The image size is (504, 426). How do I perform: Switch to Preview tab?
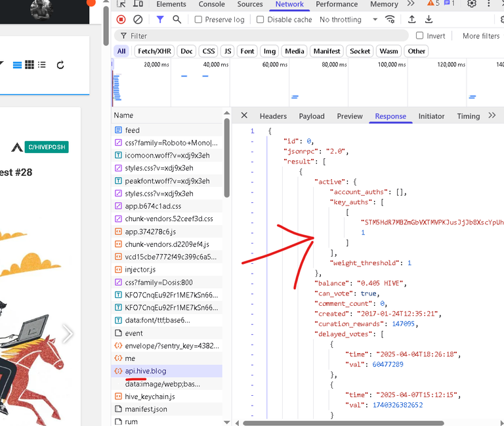[350, 116]
